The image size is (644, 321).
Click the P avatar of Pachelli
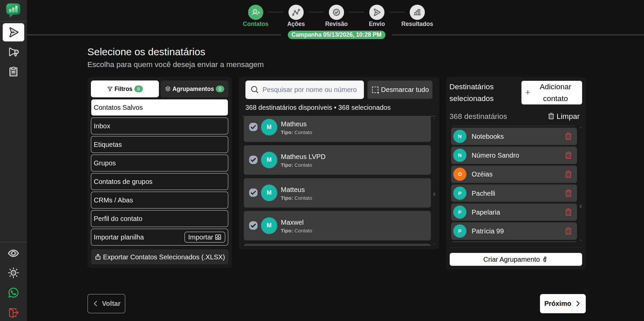(x=460, y=193)
